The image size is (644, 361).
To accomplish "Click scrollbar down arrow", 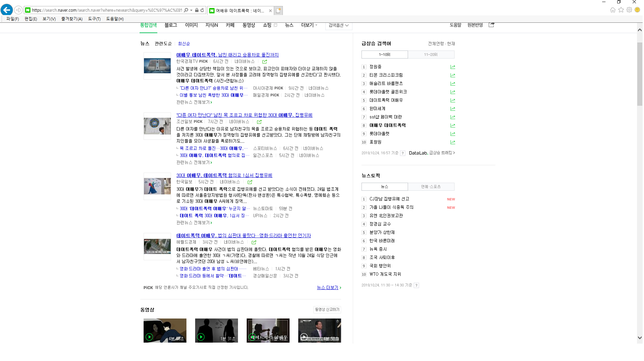I will click(x=640, y=338).
